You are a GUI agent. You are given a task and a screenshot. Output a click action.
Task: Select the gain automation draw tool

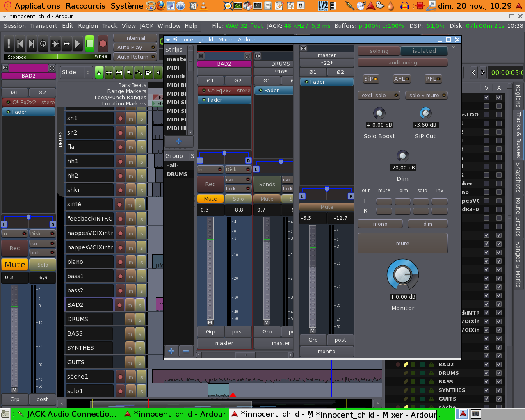(139, 73)
